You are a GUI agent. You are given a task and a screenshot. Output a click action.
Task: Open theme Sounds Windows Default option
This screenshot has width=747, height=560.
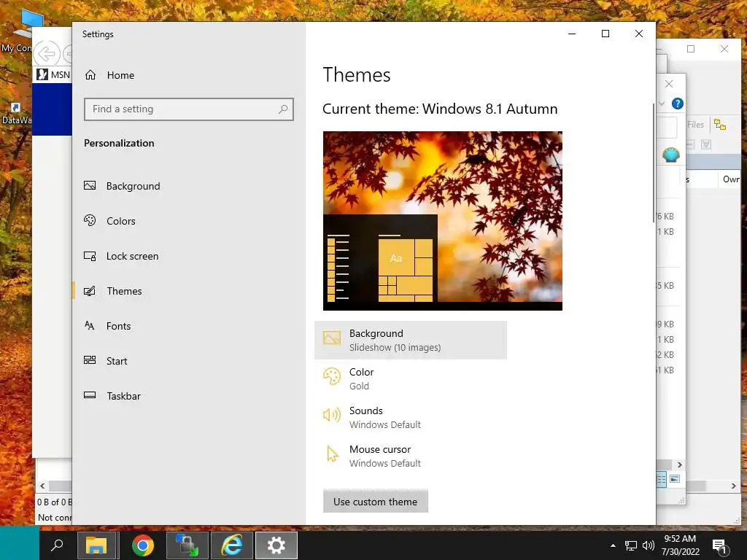411,417
